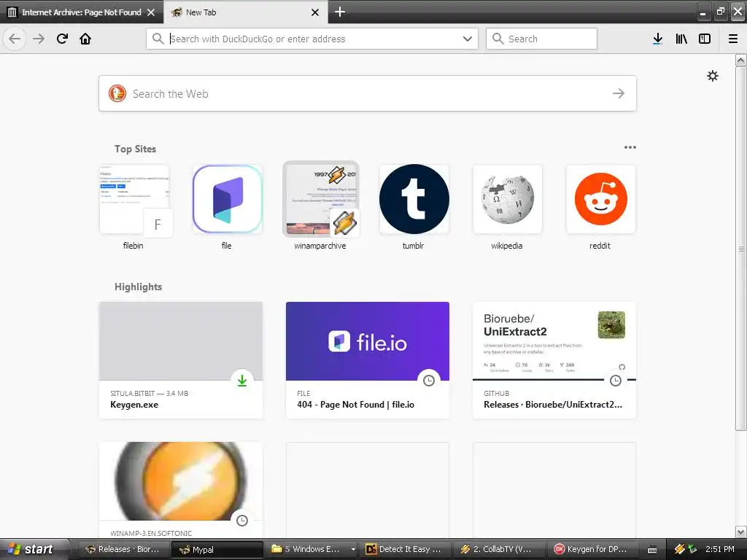Close the Internet Archive tab
The image size is (747, 560).
pos(151,12)
